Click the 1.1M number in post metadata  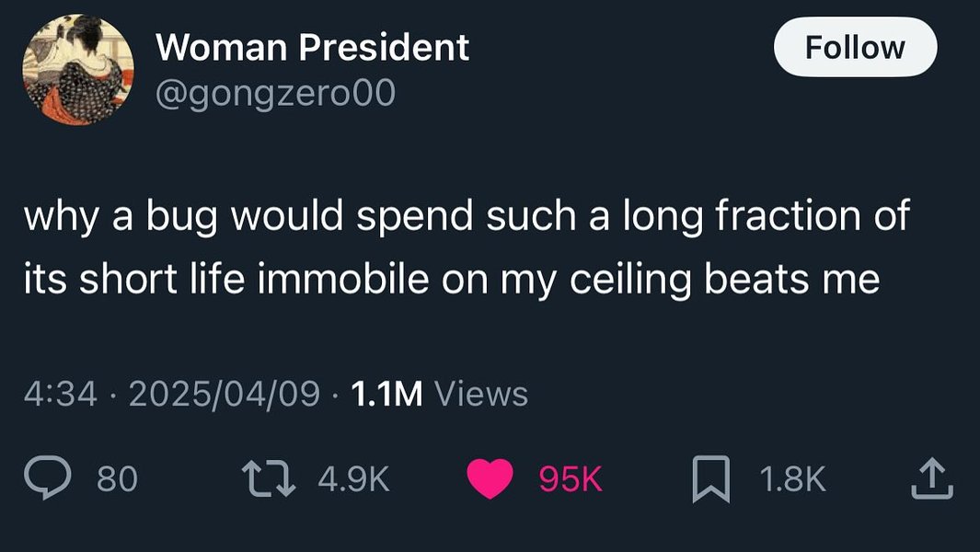pos(386,394)
